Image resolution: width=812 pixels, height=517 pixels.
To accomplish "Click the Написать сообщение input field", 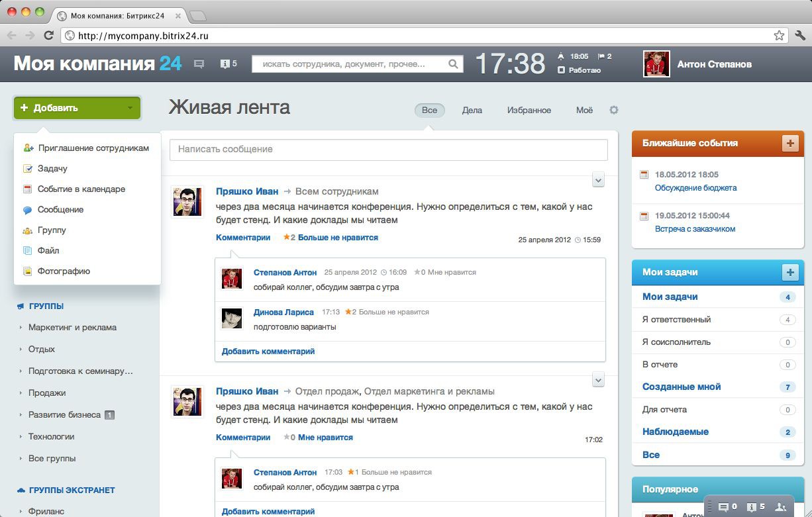I will tap(388, 150).
